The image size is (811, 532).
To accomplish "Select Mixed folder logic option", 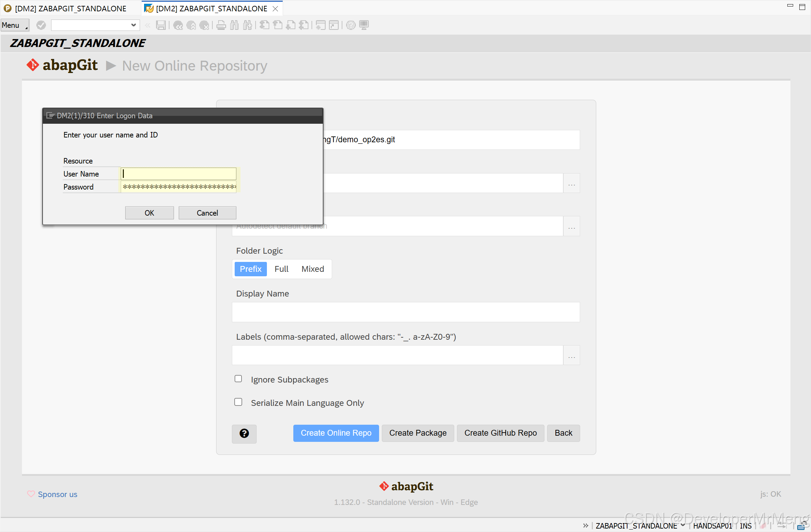I will 313,269.
